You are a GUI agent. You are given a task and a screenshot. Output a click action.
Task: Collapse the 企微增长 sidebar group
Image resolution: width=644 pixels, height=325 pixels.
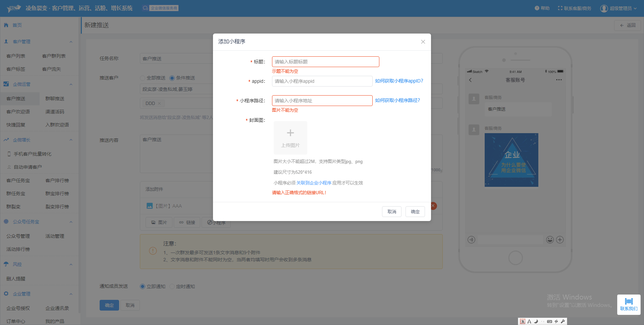pos(71,140)
